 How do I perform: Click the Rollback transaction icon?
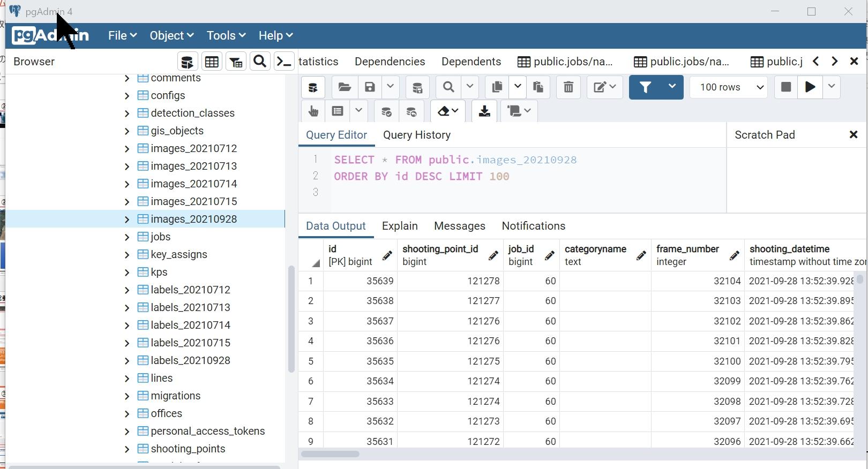tap(411, 111)
